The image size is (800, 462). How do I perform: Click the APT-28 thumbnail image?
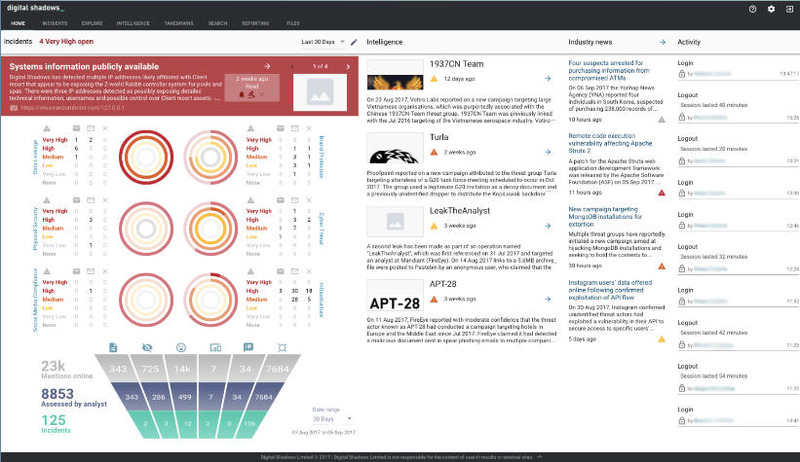(x=394, y=299)
